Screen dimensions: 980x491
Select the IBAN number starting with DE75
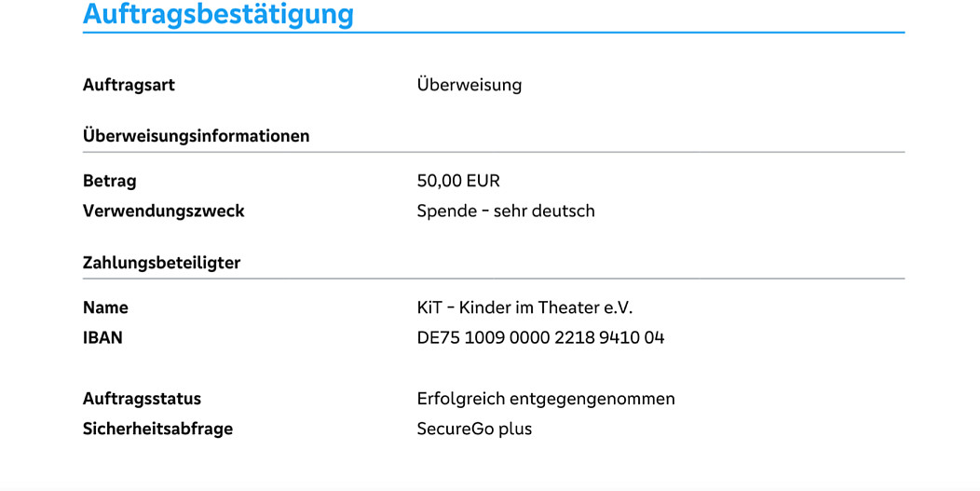coord(540,337)
